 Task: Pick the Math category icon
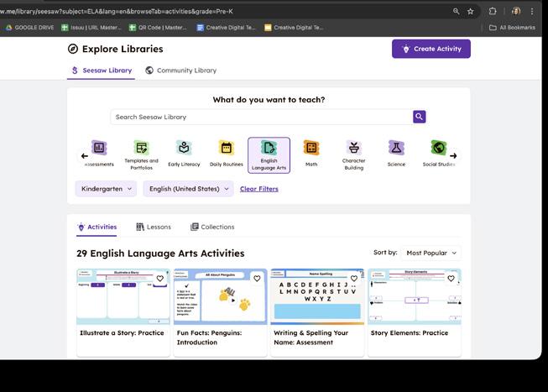(311, 153)
